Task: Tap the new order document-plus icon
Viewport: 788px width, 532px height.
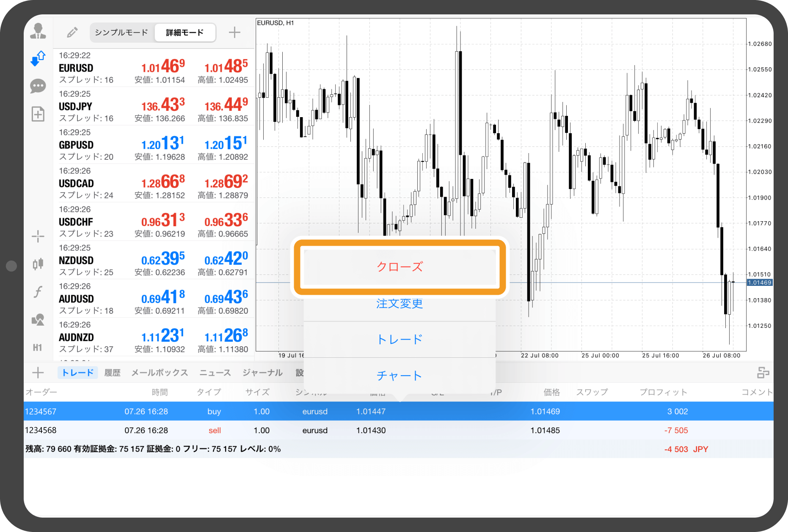Action: [x=38, y=114]
